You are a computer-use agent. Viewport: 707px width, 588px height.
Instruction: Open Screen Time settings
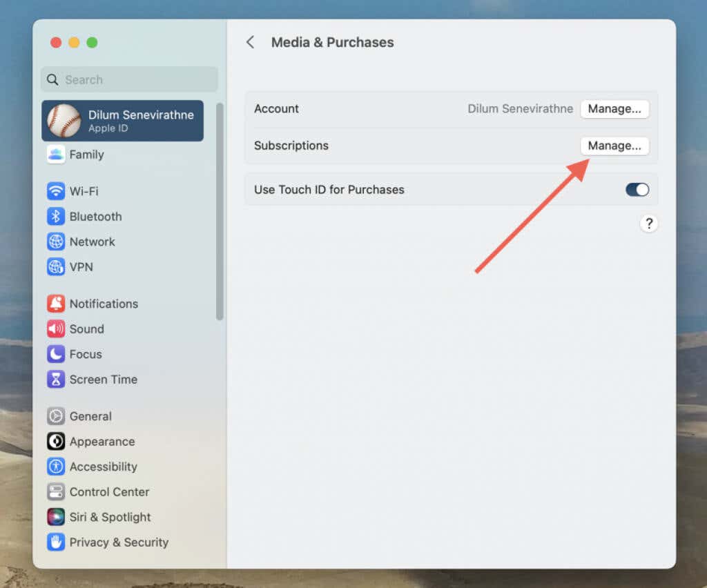[103, 380]
